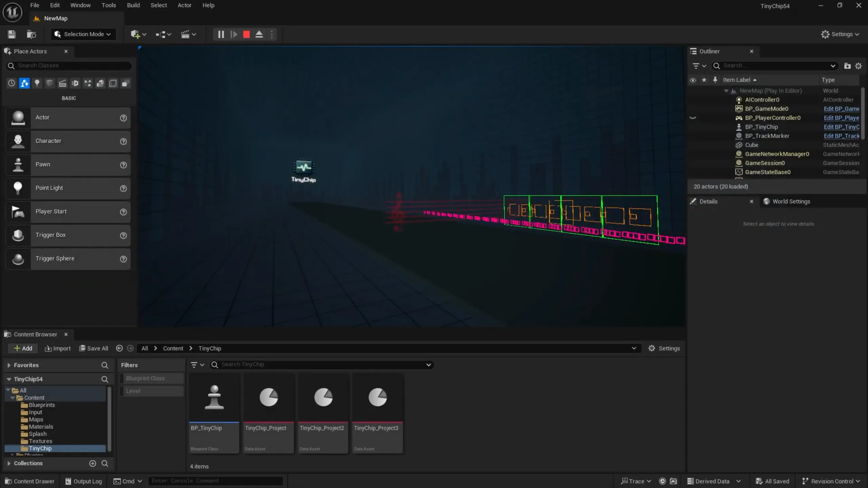Click the console command input
868x488 pixels.
point(216,481)
